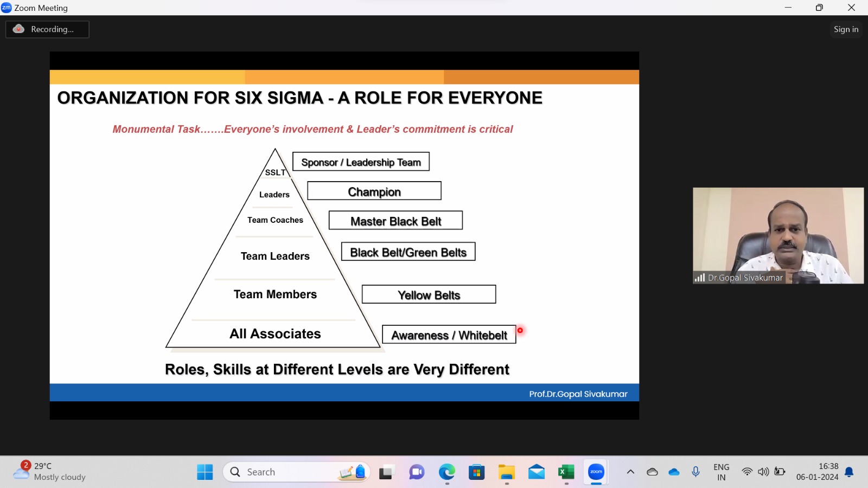The height and width of the screenshot is (488, 868).
Task: Open the weather widget showing 29°C
Action: click(x=50, y=472)
